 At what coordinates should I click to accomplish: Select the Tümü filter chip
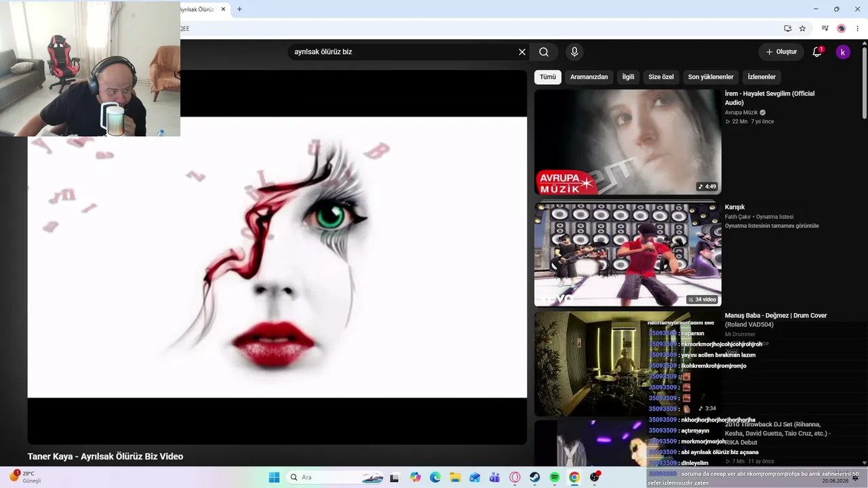pos(548,77)
